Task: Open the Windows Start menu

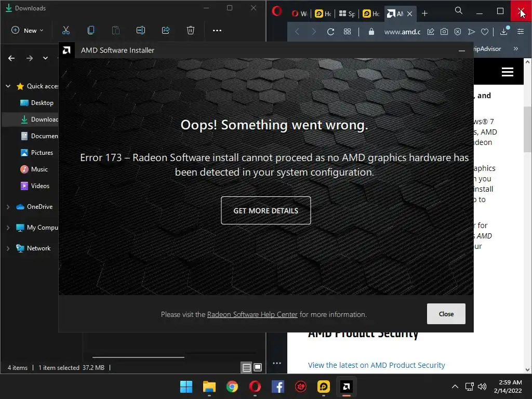Action: 186,387
